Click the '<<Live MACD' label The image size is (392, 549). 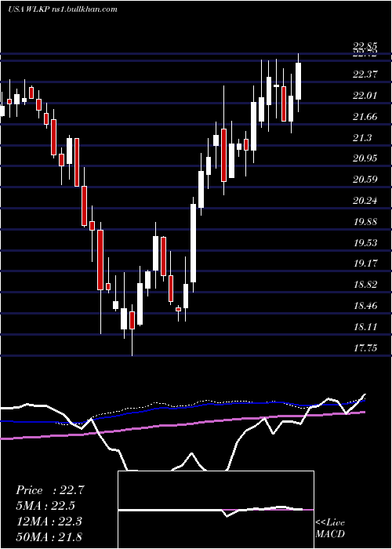coord(330,528)
